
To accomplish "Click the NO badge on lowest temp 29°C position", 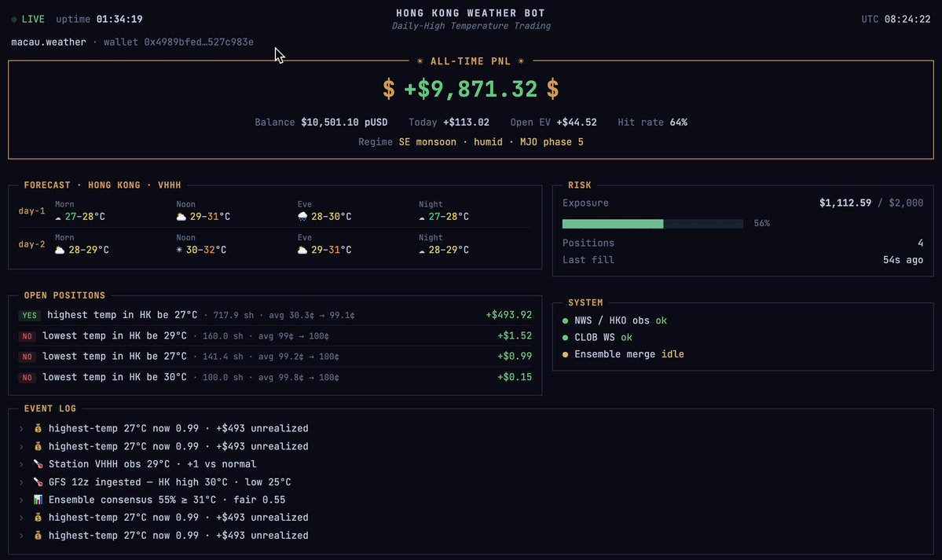I will pos(27,336).
